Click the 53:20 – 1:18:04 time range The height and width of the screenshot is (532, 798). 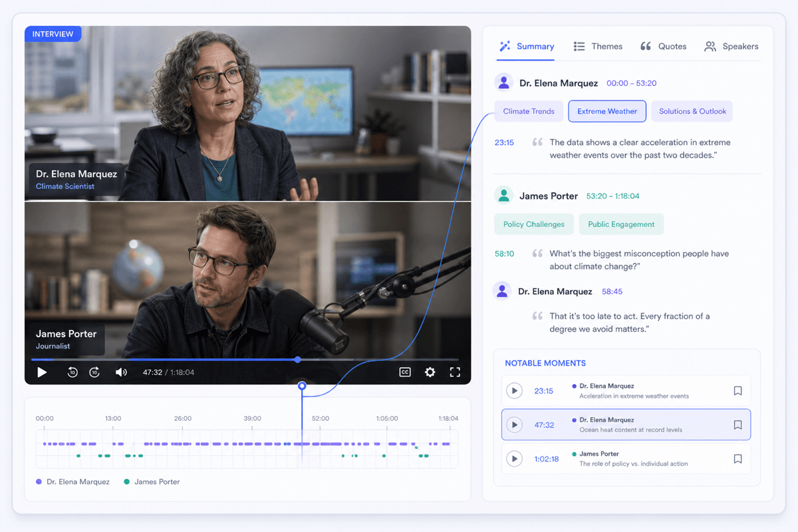pos(613,196)
